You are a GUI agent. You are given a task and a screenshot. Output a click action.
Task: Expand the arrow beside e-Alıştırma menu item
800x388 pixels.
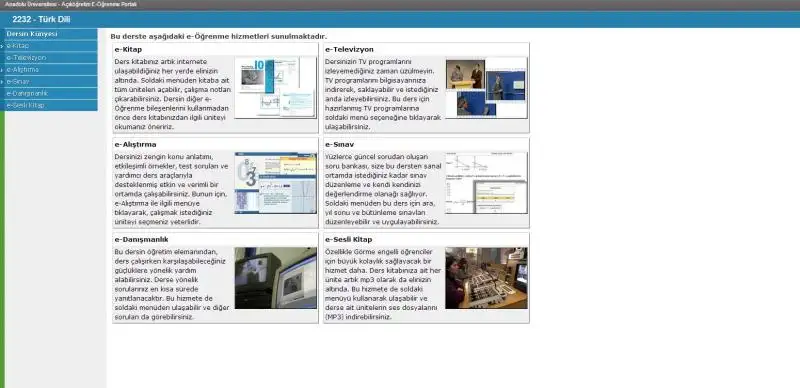pos(3,70)
